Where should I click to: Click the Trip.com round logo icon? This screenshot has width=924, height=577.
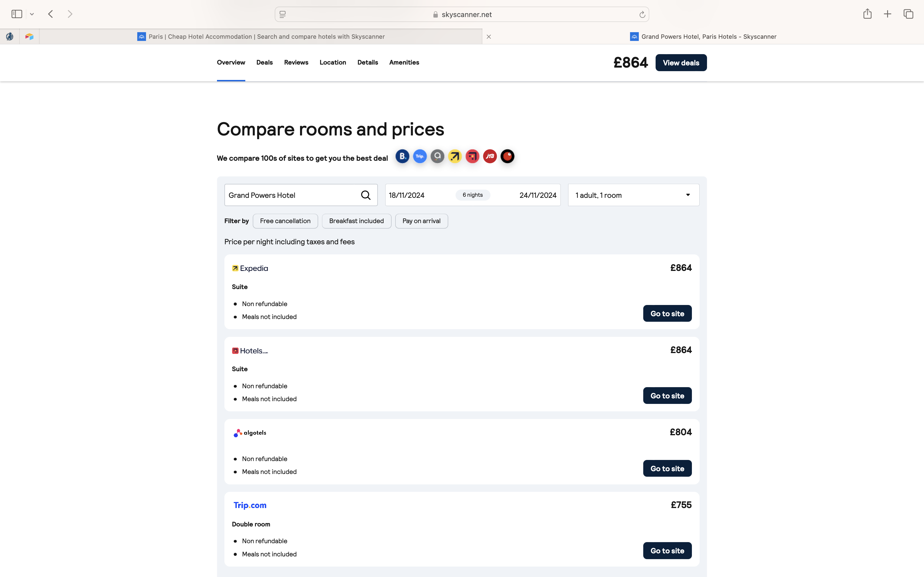[420, 156]
